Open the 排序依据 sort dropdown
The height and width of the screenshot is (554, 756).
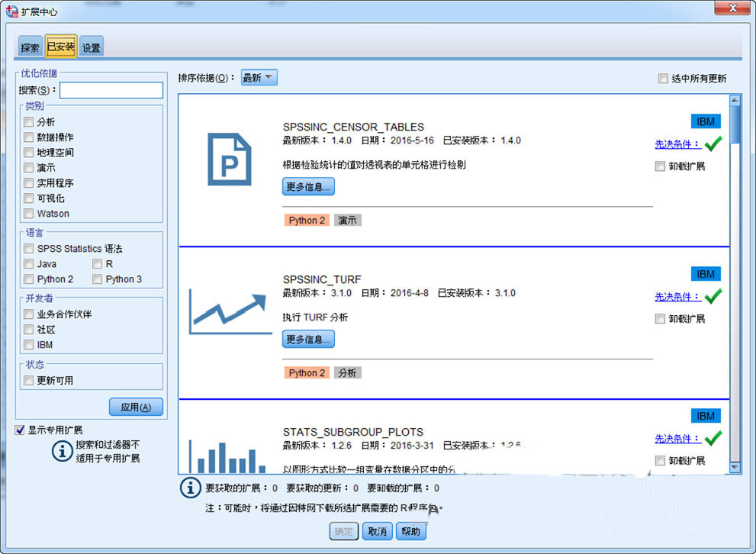point(259,78)
